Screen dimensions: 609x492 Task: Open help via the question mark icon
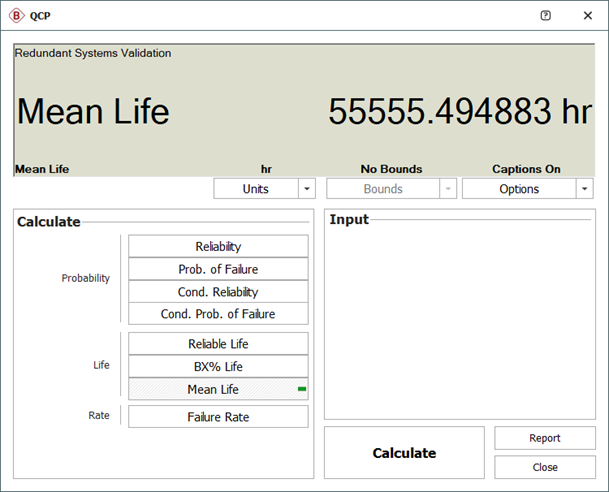coord(545,16)
